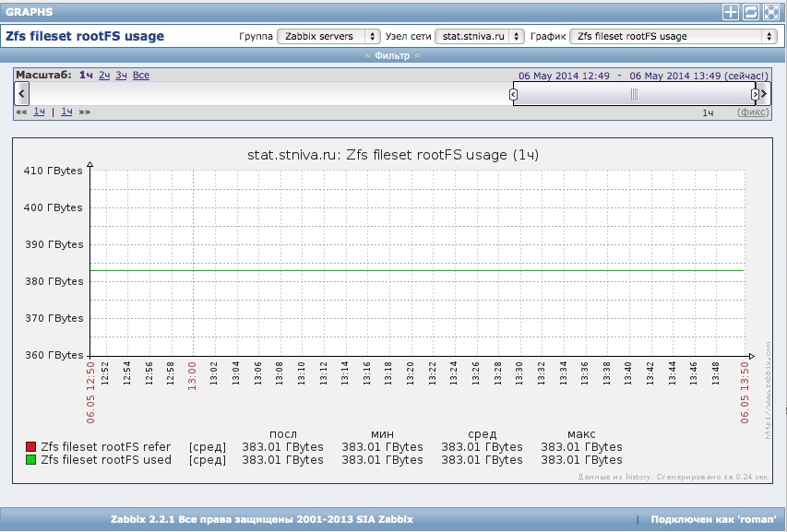Viewport: 787px width, 532px height.
Task: Select the 3ч zoom scale link
Action: click(121, 75)
